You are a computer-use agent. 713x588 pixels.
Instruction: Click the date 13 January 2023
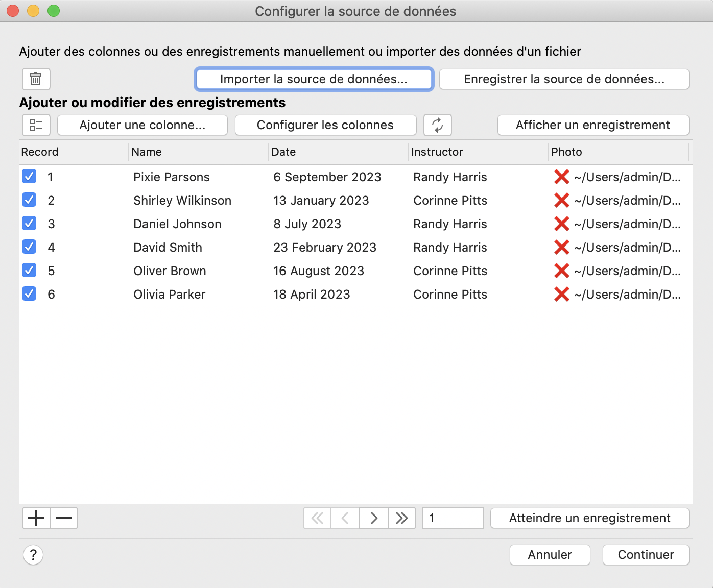(321, 201)
